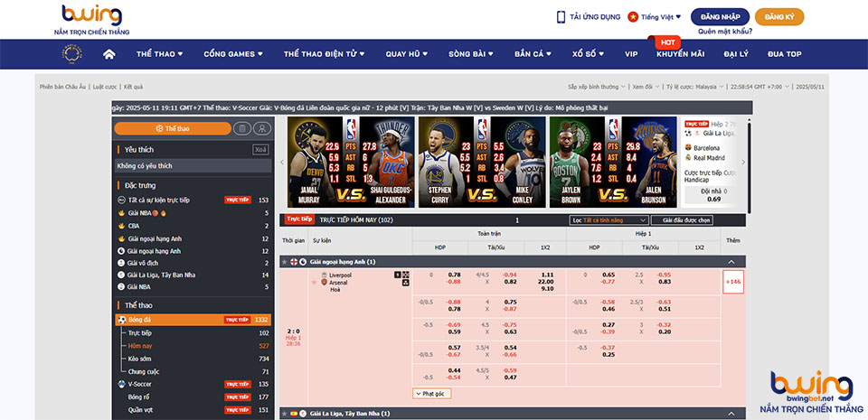This screenshot has height=420, width=868.
Task: Click the previous arrow on the NBA carousel
Action: click(282, 163)
